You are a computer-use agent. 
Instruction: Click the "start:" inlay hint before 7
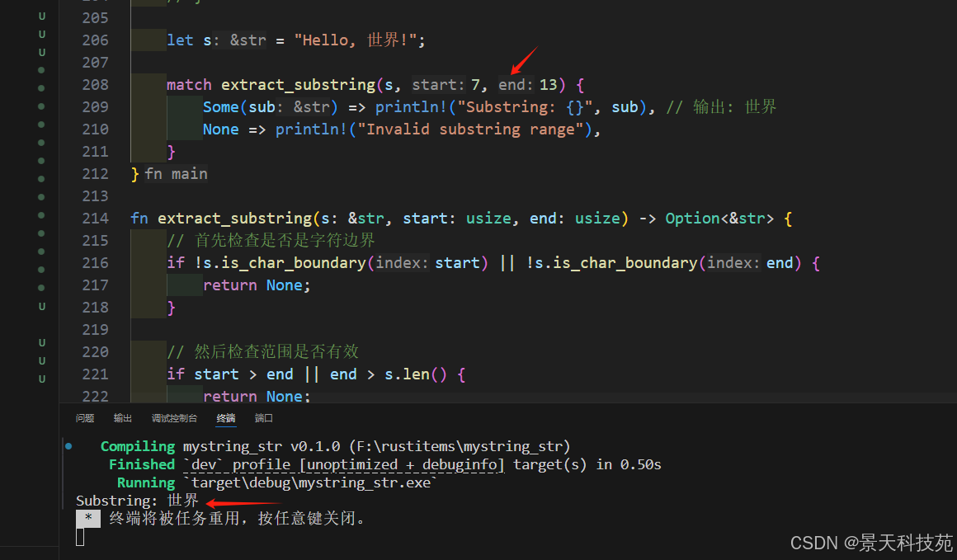439,85
